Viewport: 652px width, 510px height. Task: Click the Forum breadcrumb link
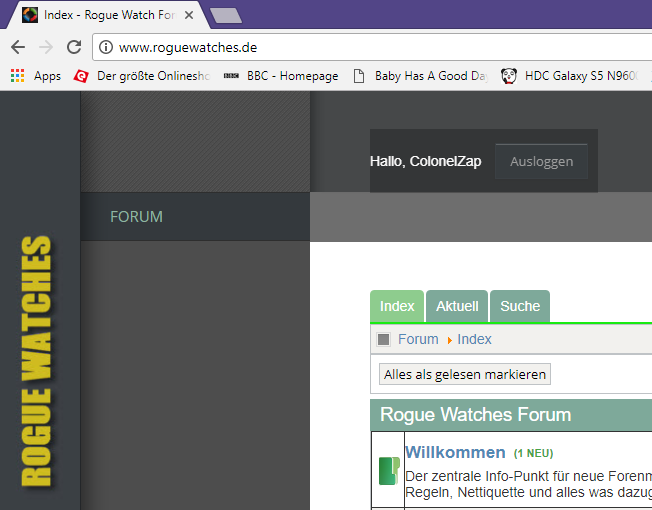(418, 339)
